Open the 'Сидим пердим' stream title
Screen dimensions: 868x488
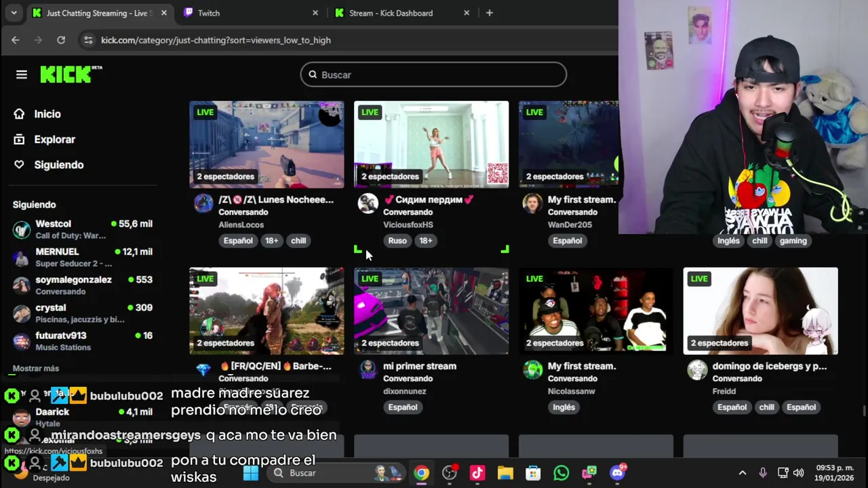[x=429, y=200]
